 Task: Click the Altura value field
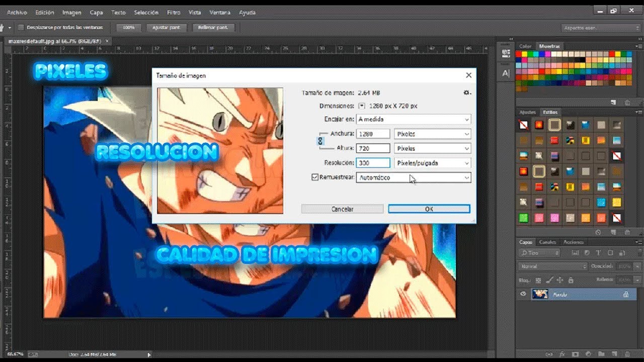[373, 149]
